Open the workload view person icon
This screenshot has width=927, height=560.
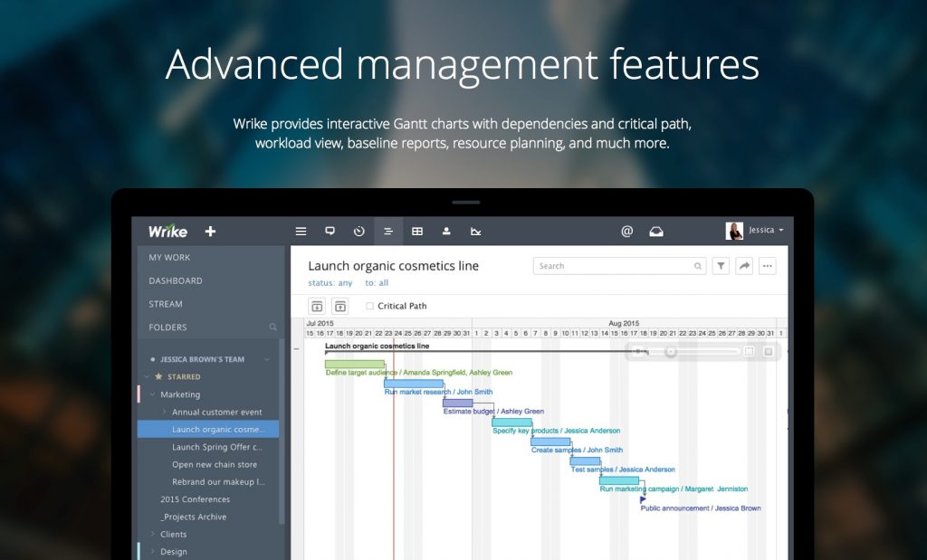[446, 232]
